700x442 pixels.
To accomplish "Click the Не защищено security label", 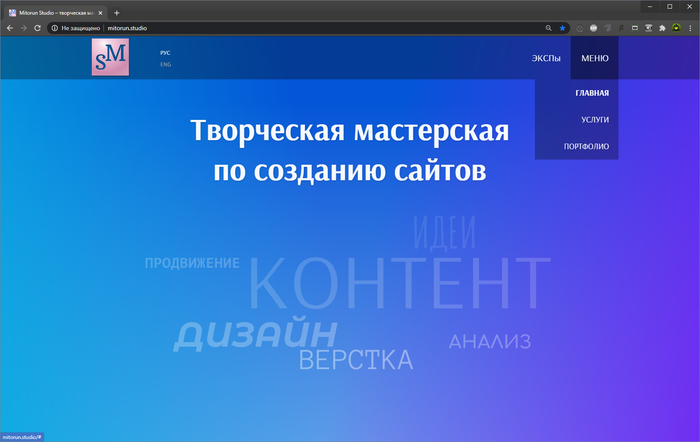I will (x=80, y=28).
